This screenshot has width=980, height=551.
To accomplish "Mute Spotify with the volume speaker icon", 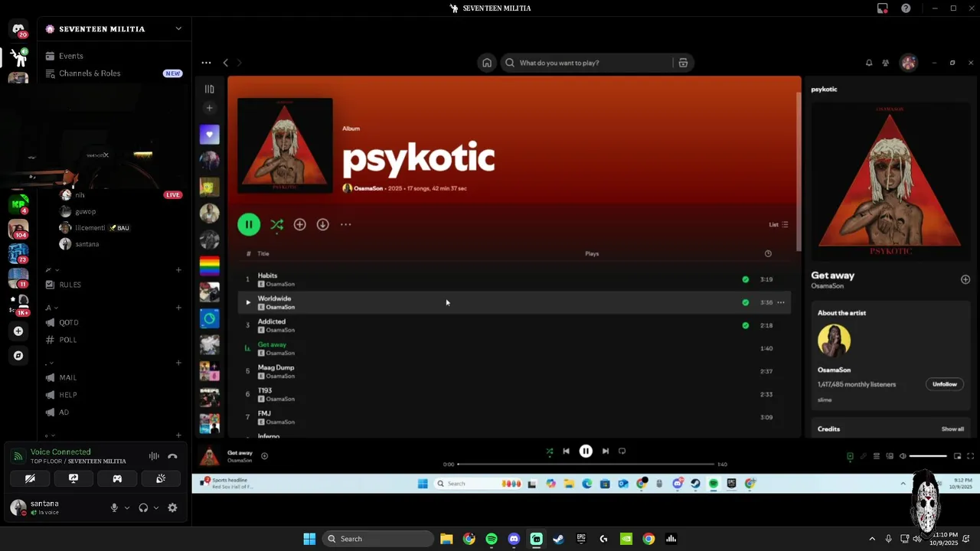I will 903,456.
